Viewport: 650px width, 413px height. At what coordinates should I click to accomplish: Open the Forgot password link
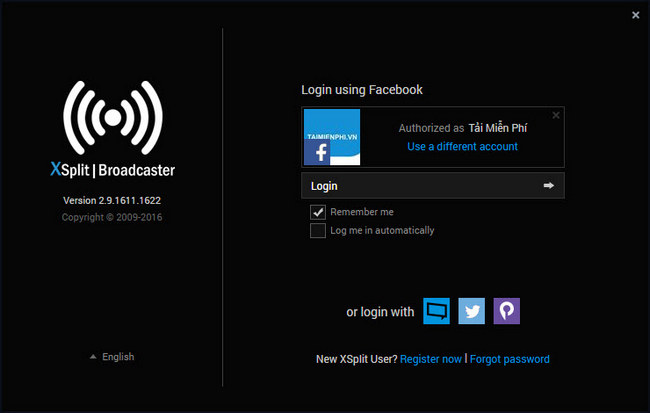click(509, 359)
